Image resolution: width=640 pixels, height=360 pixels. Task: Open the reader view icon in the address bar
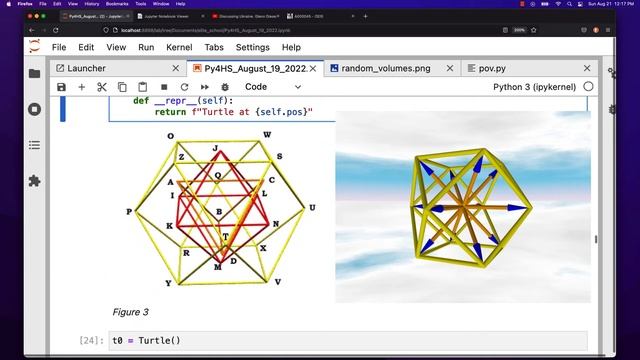(x=505, y=30)
